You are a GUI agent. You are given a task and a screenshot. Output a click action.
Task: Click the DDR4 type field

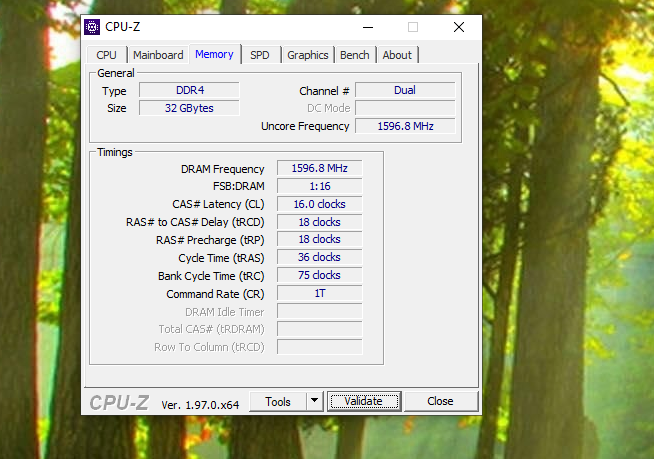point(189,90)
